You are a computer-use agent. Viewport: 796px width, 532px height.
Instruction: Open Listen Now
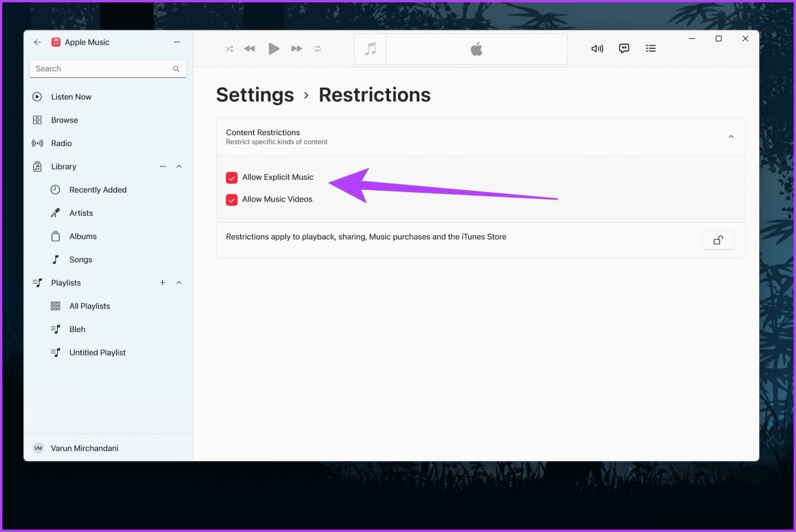[108, 97]
